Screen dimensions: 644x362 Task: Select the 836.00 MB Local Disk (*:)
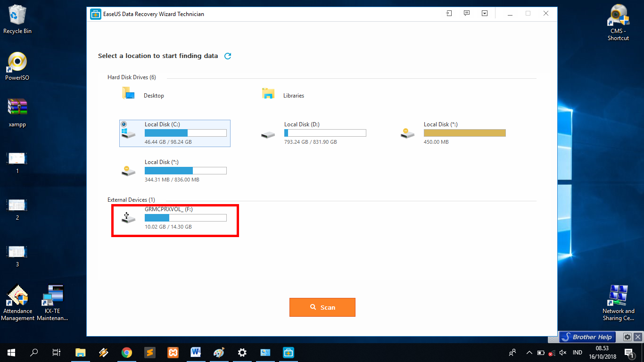coord(174,171)
